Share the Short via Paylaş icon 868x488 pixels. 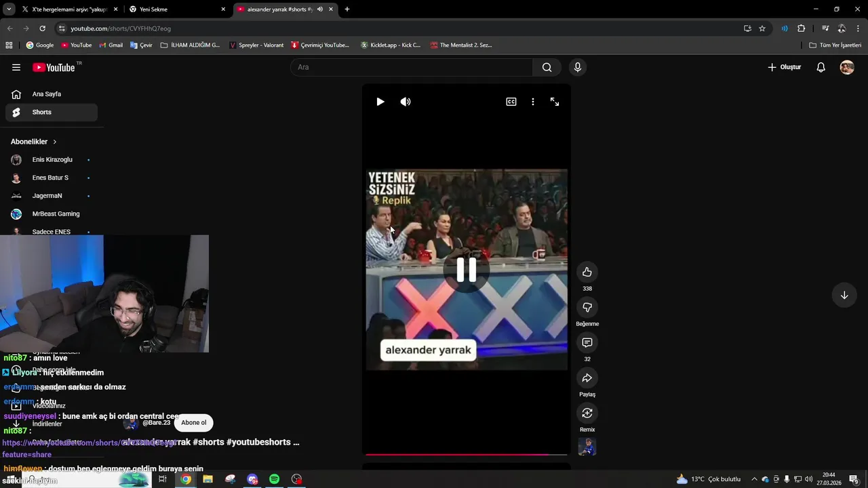tap(587, 378)
